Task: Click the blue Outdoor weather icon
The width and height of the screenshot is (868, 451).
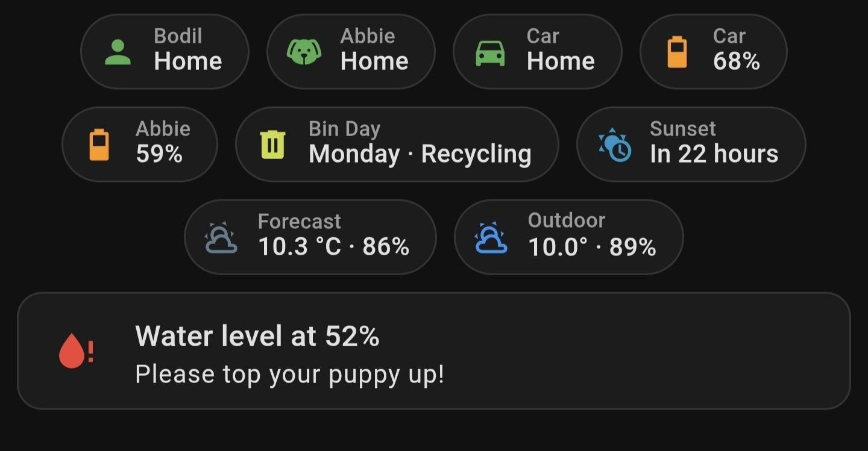Action: click(492, 236)
